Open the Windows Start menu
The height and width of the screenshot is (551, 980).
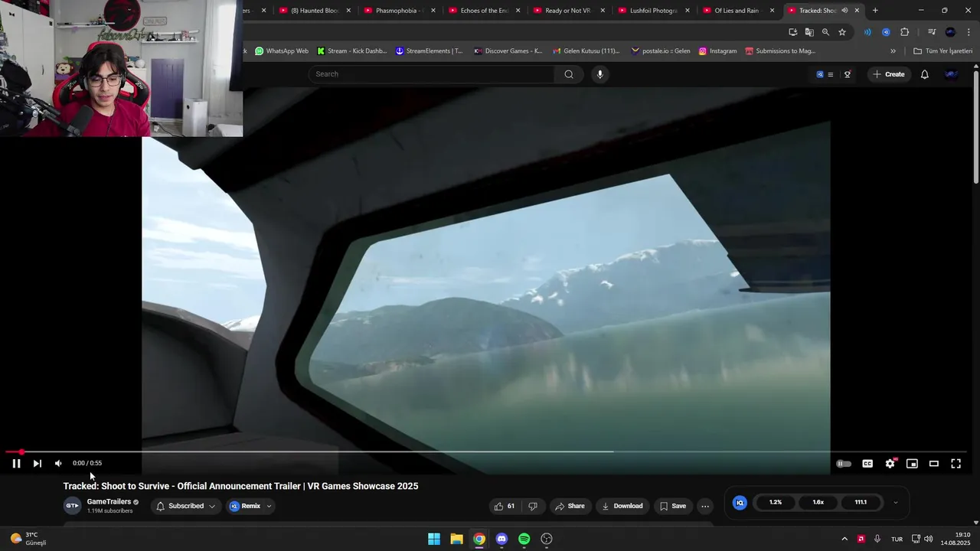tap(434, 539)
